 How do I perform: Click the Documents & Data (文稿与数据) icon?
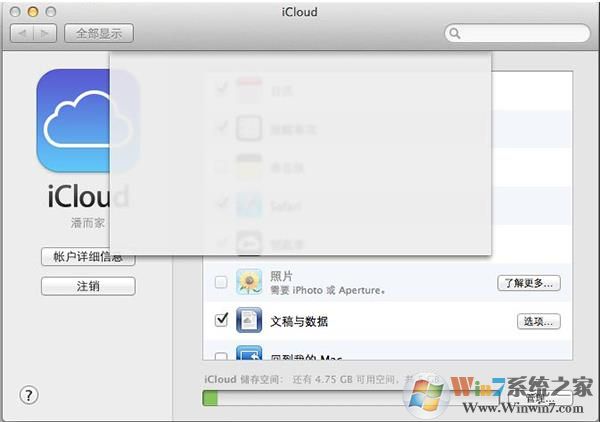tap(249, 320)
